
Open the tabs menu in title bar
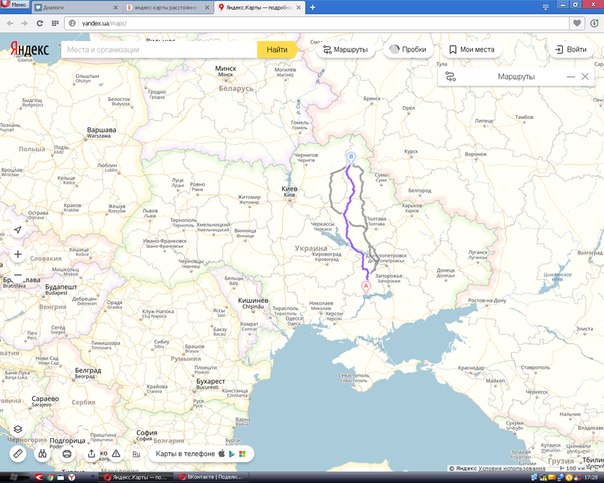[x=545, y=7]
